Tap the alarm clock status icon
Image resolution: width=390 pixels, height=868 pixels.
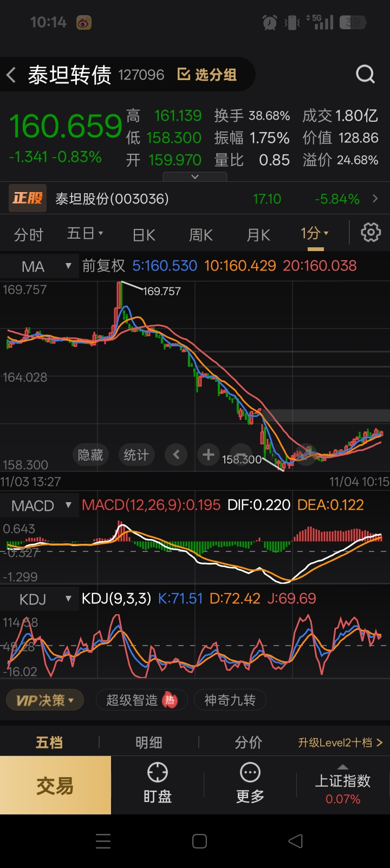click(x=269, y=22)
